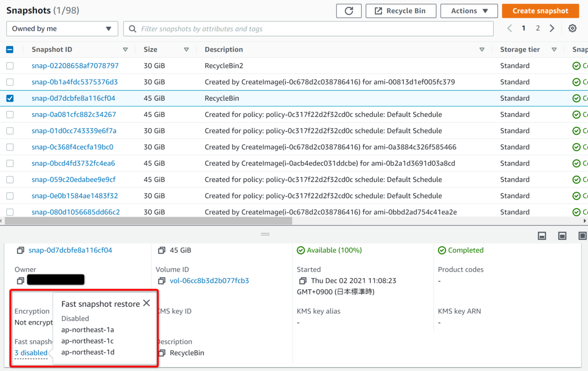
Task: Open snap-0d7dcbfe8a116cf04 link in table
Action: click(x=73, y=98)
